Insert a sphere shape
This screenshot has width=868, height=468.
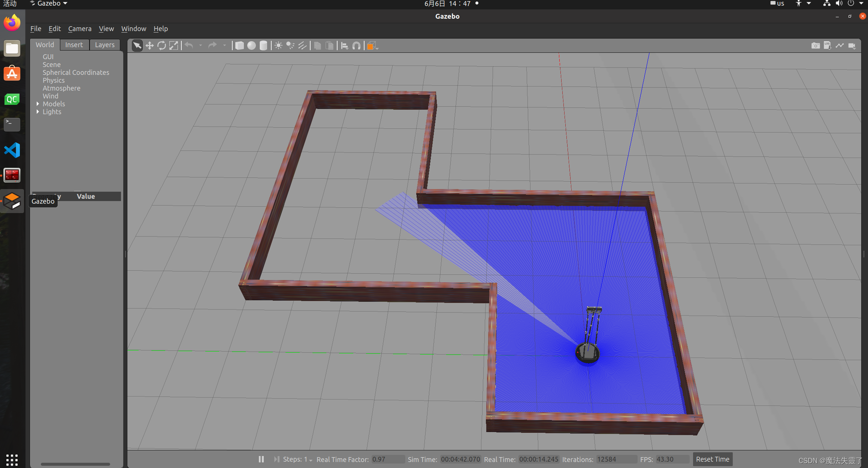(251, 46)
